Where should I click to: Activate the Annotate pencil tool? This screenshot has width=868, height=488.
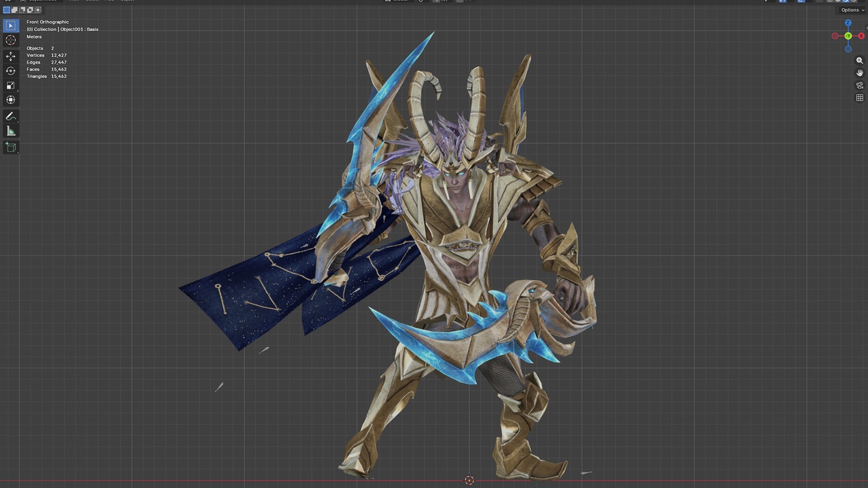(x=10, y=117)
